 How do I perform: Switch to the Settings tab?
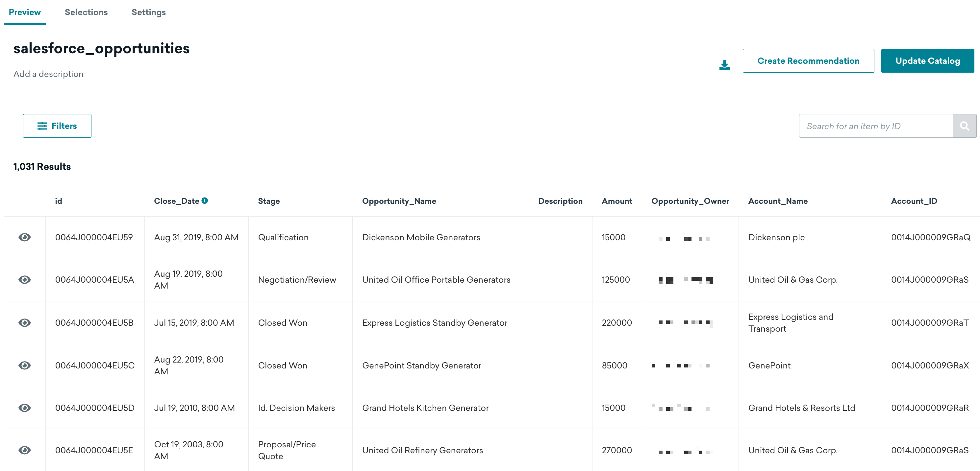click(x=148, y=12)
